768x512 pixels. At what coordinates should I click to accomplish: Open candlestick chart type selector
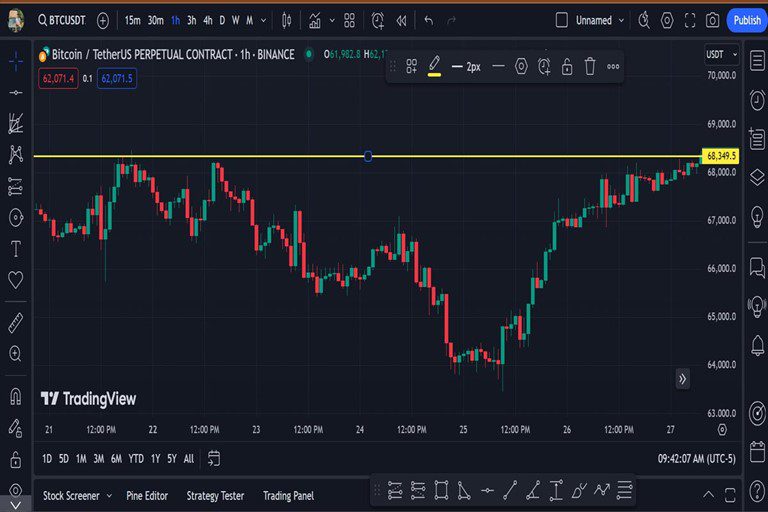point(287,21)
